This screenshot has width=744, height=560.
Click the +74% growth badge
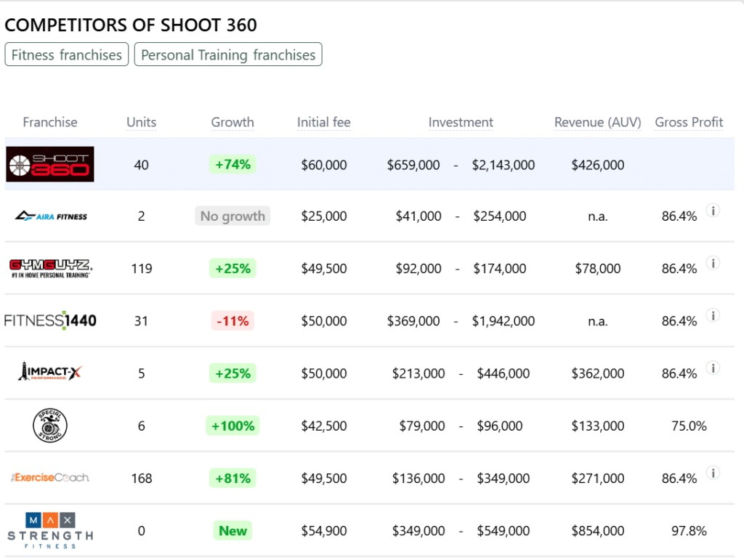tap(232, 165)
